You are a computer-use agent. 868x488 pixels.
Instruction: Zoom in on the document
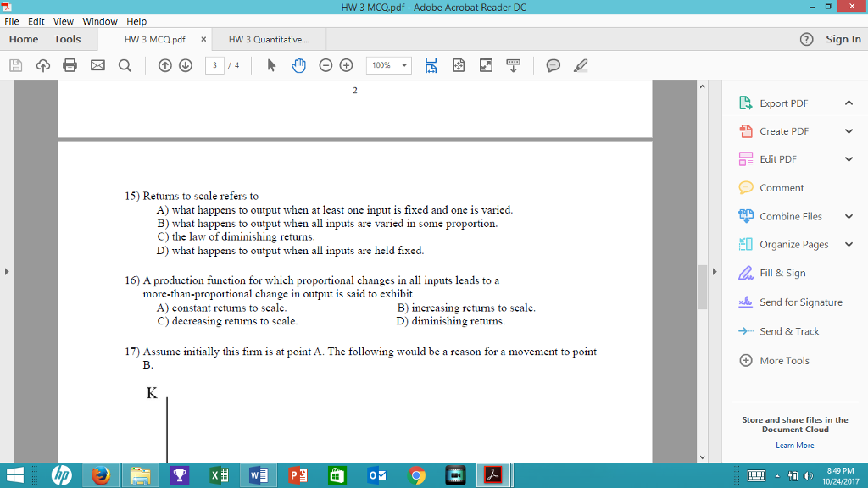point(347,64)
